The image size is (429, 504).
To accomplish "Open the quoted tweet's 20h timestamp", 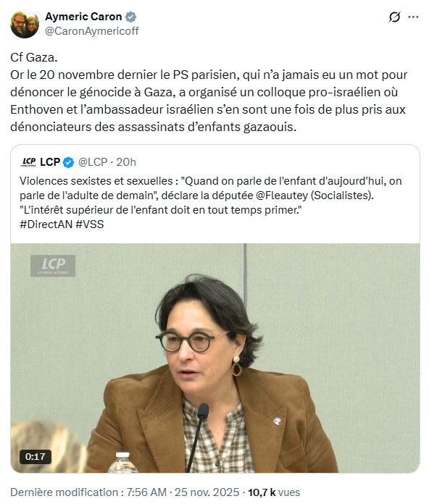I will [126, 162].
